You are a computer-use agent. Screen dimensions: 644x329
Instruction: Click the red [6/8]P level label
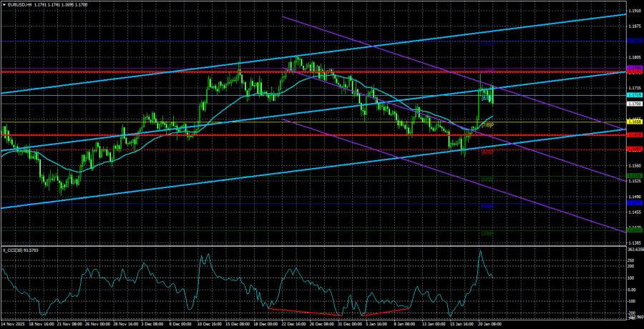pos(487,152)
